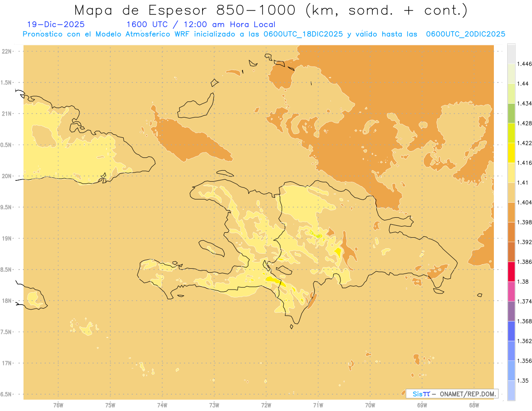Viewport: 532px width, 411px height.
Task: Click the time label '1600 UTC / 12:00 am Hora Local'
Action: (201, 24)
